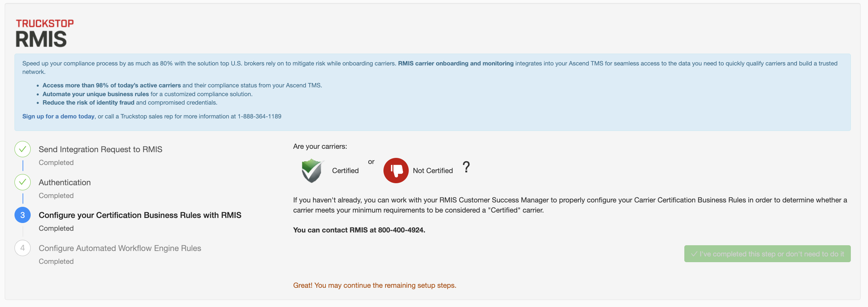Image resolution: width=868 pixels, height=307 pixels.
Task: Select the blue step 3 circle
Action: [23, 215]
